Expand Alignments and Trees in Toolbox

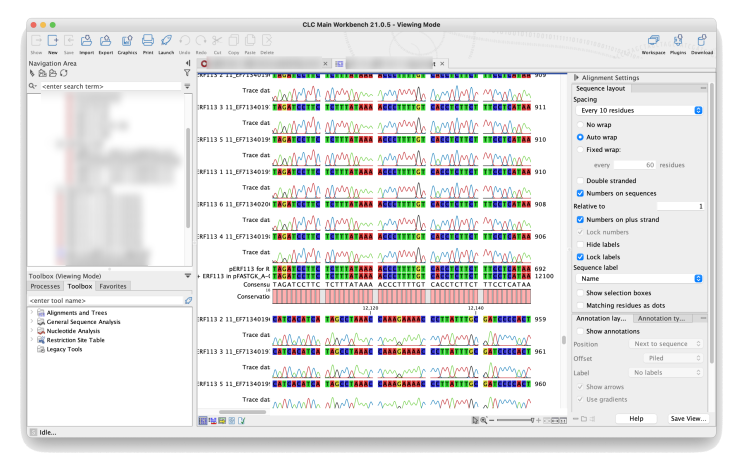tap(32, 312)
